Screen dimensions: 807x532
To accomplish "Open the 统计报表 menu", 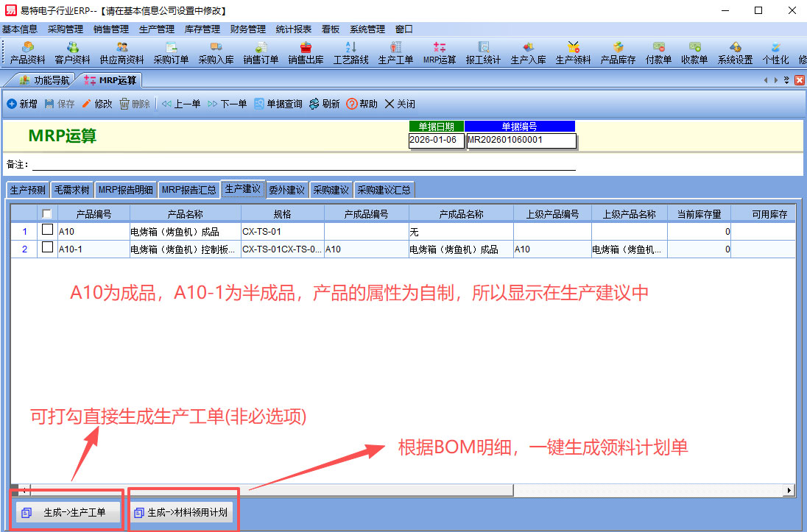I will click(294, 29).
